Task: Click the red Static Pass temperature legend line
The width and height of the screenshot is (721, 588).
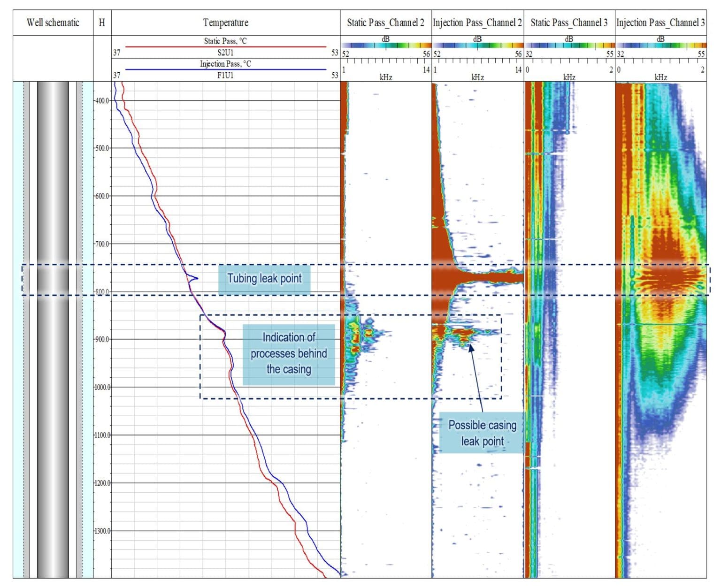Action: click(224, 47)
